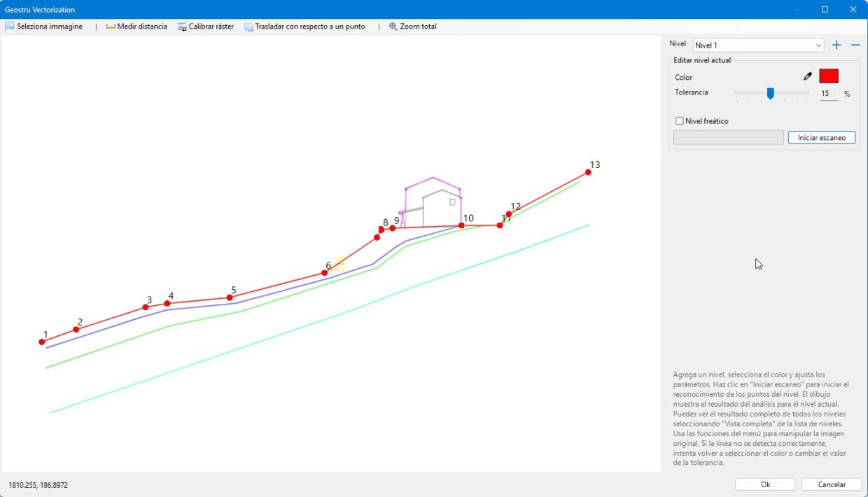This screenshot has height=497, width=868.
Task: Select the Seleziona immagine icon
Action: (x=10, y=26)
